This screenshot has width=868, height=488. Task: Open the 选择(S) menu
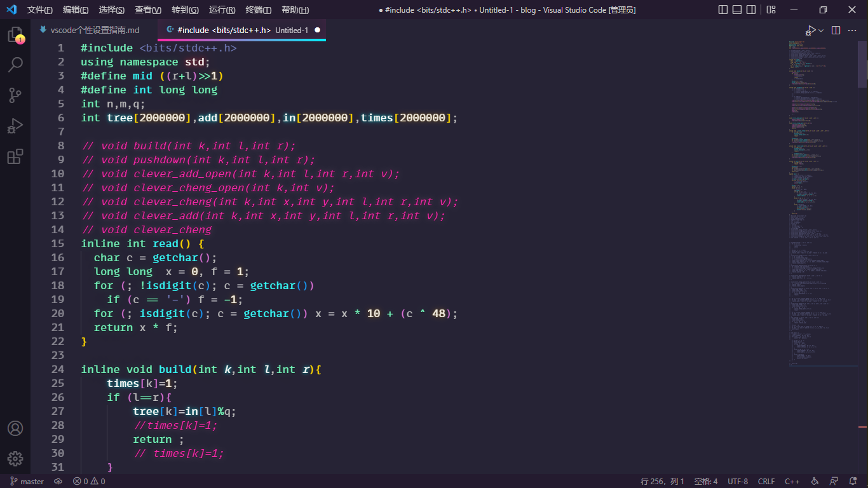[x=112, y=10]
